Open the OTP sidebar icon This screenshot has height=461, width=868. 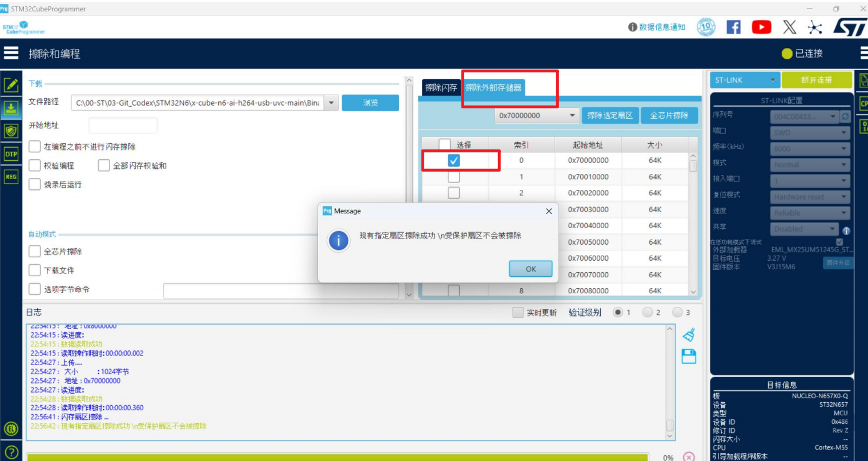[x=11, y=154]
